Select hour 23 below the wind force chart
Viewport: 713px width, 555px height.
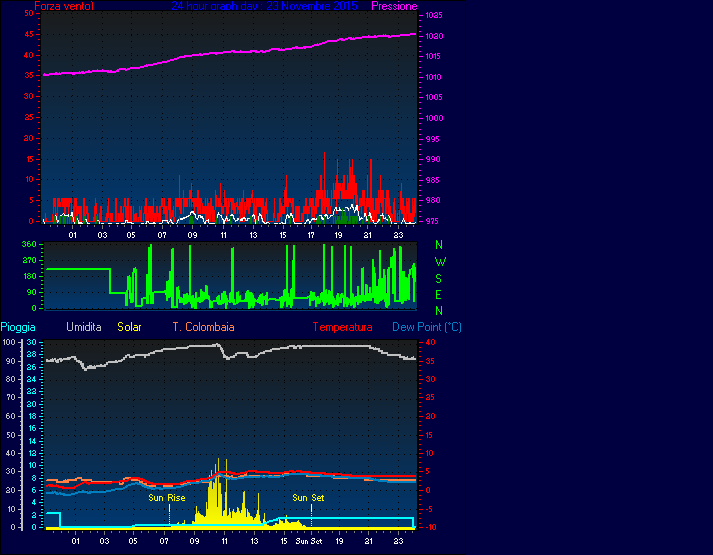(398, 235)
